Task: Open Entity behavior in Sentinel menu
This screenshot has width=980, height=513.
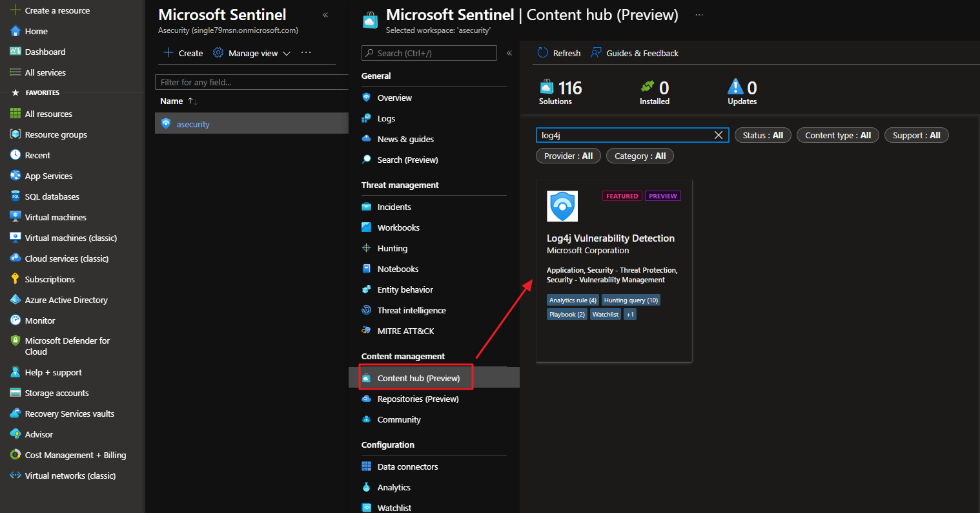Action: (405, 289)
